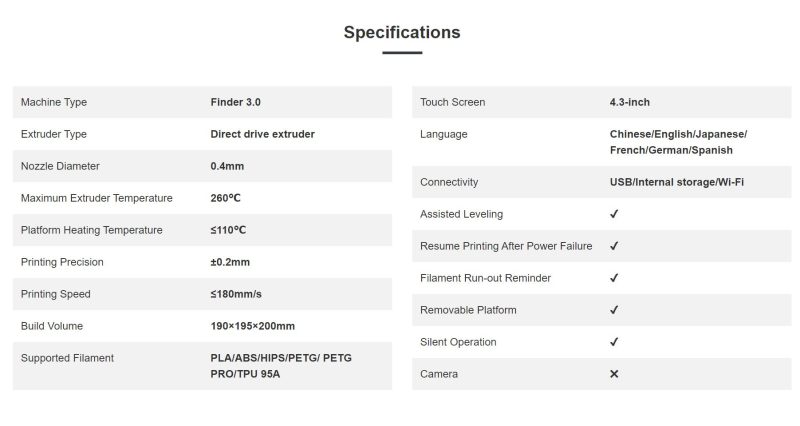Click the ≤180mm/s printing speed value

(236, 294)
